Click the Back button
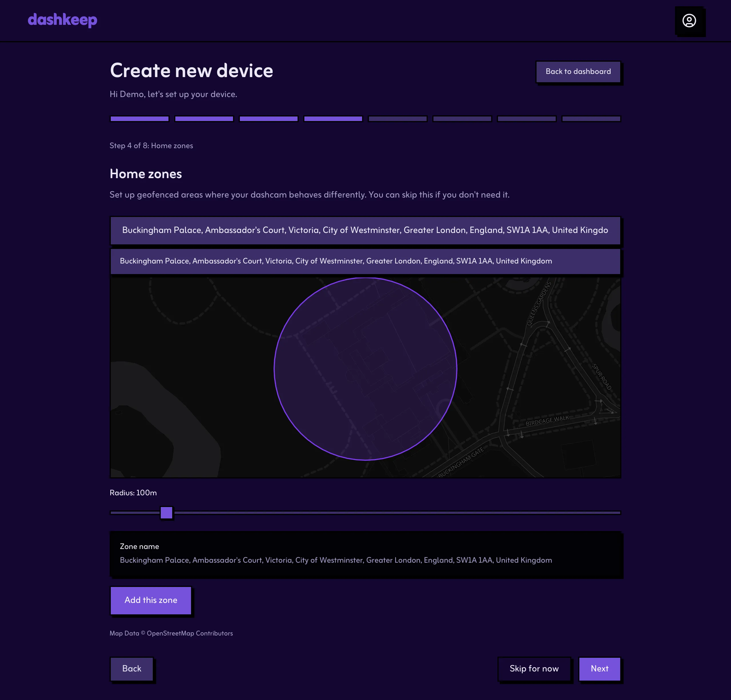Viewport: 731px width, 700px height. pos(132,669)
